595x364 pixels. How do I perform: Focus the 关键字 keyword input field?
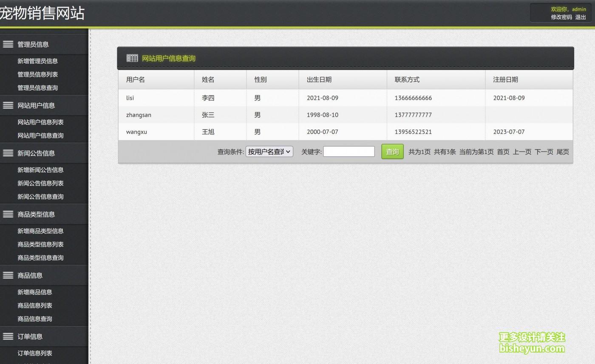[x=349, y=152]
